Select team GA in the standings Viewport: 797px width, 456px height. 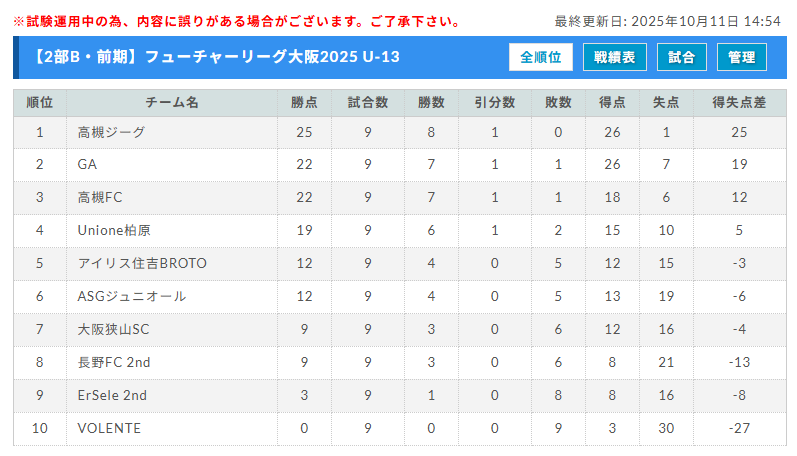tap(87, 164)
